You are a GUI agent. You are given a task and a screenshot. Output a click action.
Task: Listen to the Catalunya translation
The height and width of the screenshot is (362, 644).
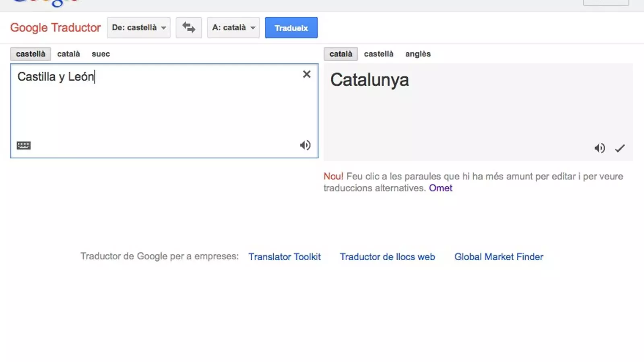(600, 148)
